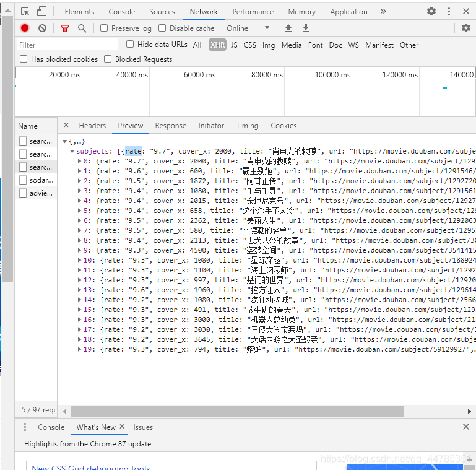Show All request types
This screenshot has width=476, height=470.
(197, 45)
